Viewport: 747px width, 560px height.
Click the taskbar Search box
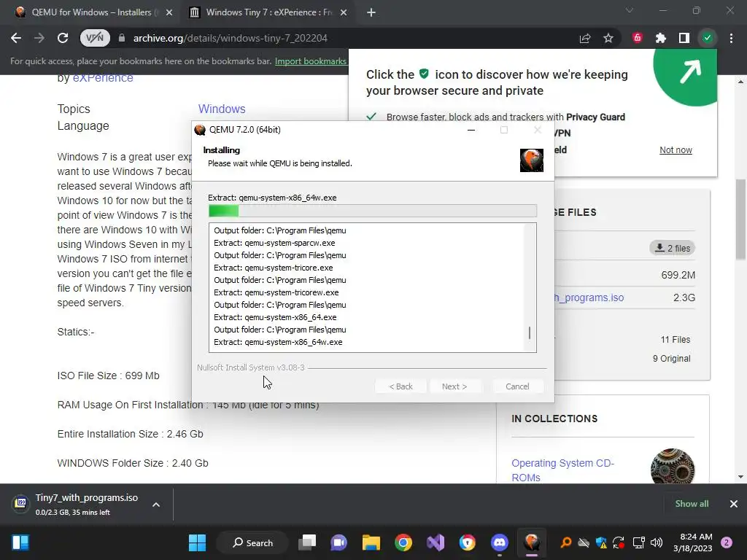[x=252, y=542]
